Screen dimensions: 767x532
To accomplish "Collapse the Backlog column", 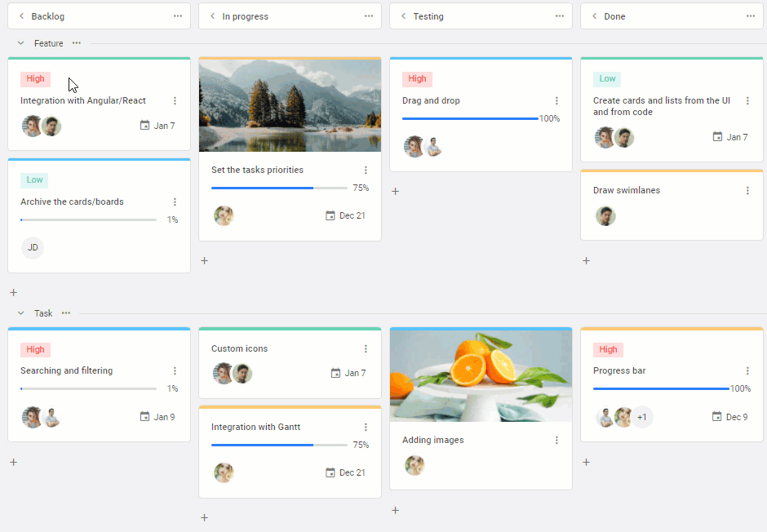I will 21,16.
